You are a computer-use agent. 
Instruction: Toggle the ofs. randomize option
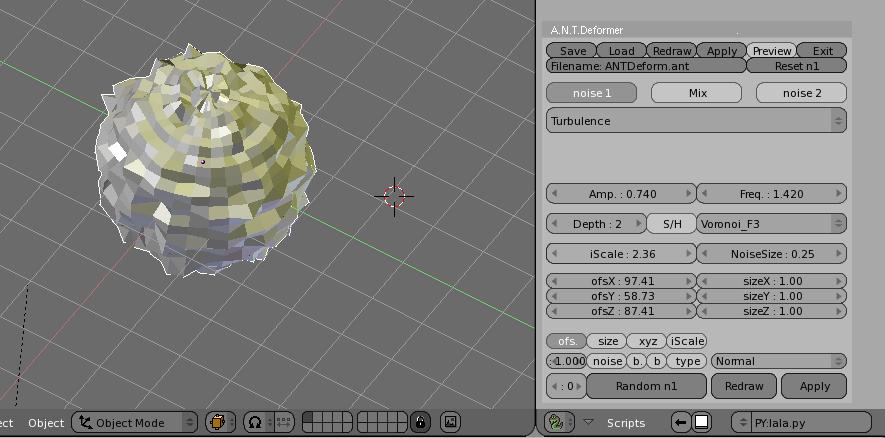[566, 341]
